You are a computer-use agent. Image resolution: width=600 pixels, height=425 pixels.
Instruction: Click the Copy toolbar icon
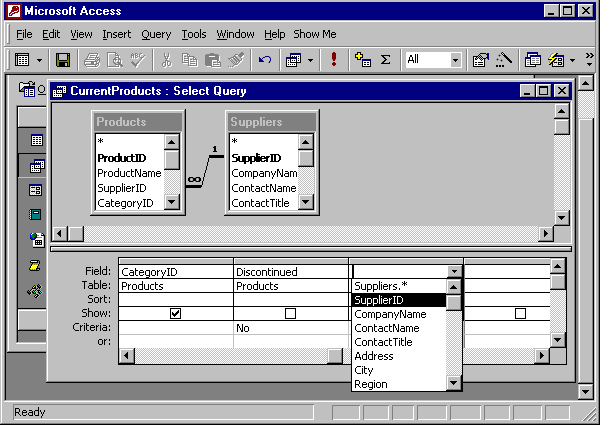pyautogui.click(x=189, y=60)
